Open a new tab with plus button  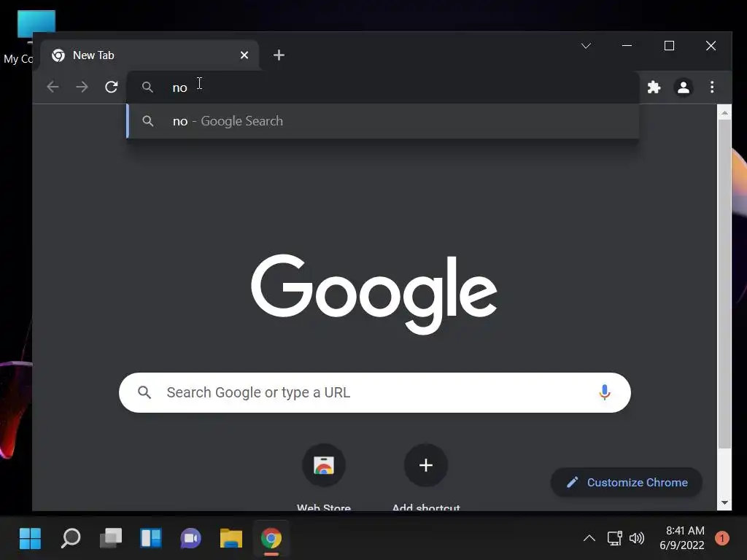(279, 55)
